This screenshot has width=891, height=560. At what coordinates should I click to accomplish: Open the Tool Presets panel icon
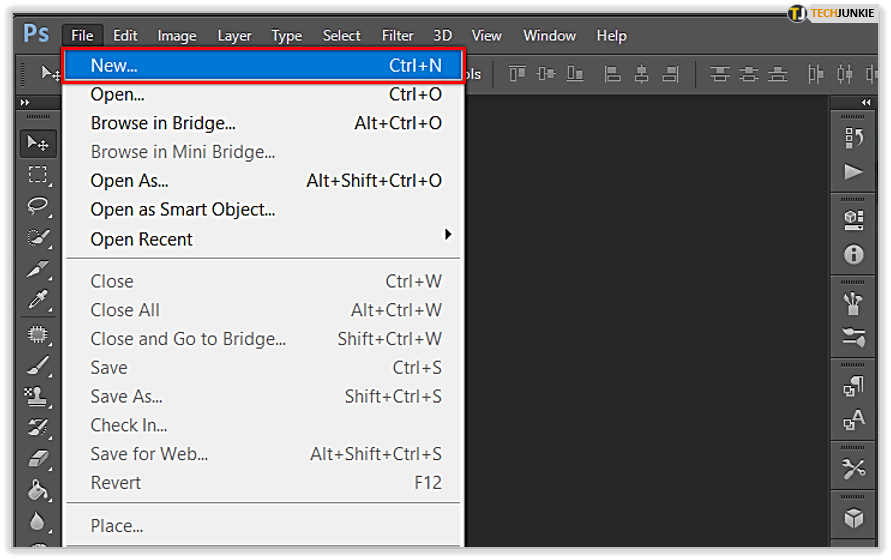[x=853, y=469]
